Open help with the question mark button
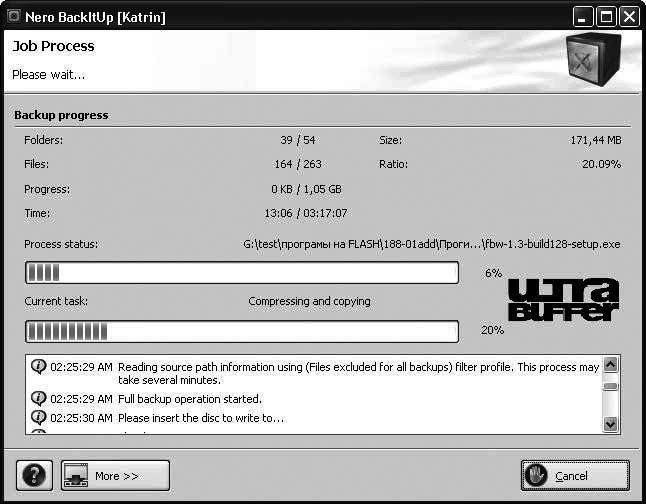Viewport: 646px width, 504px height. click(34, 475)
